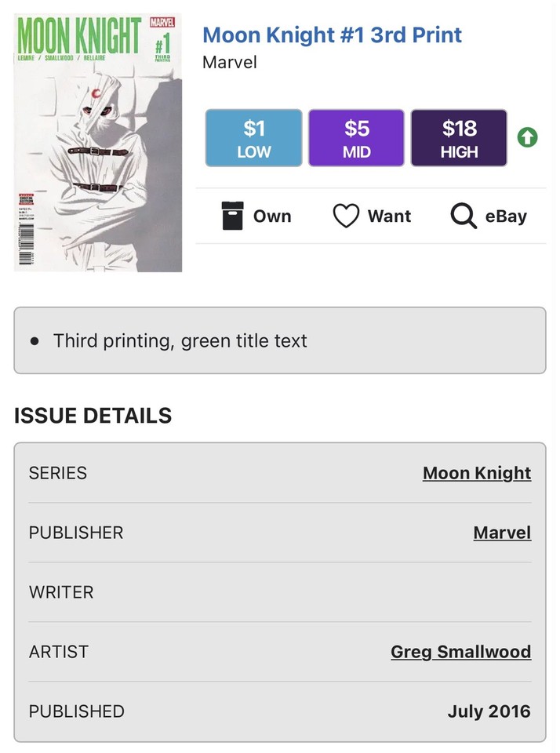Open the Moon Knight #1 3rd Print link
The width and height of the screenshot is (560, 753).
[x=332, y=35]
